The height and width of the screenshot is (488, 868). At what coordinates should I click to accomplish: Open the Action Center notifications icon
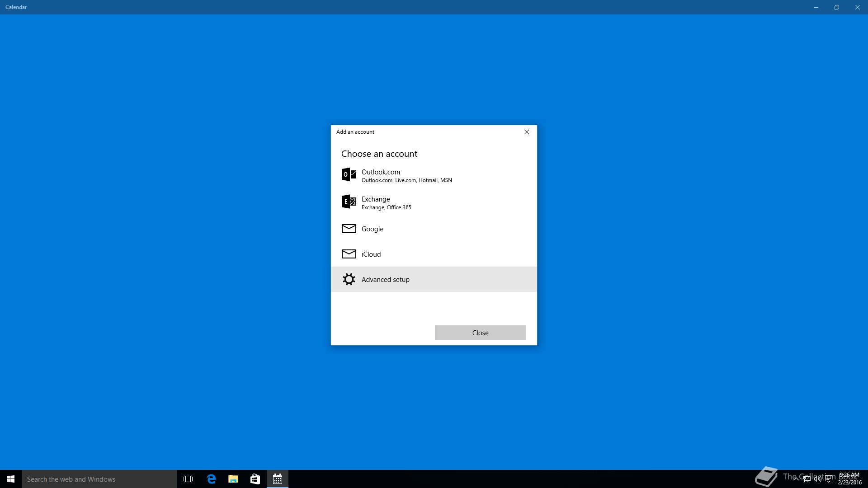click(x=829, y=479)
